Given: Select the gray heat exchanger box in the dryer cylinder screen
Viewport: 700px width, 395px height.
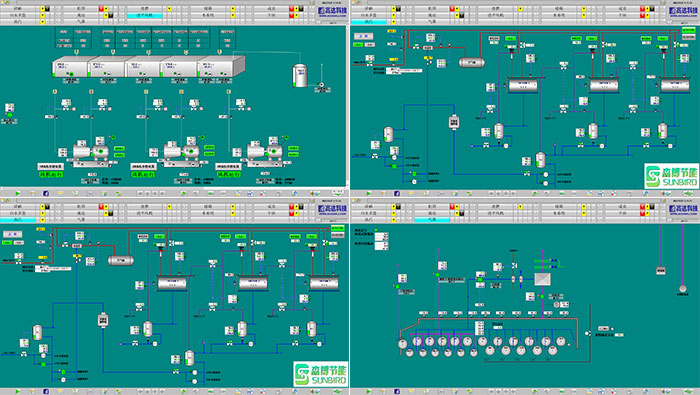Looking at the screenshot, I should pyautogui.click(x=542, y=279).
